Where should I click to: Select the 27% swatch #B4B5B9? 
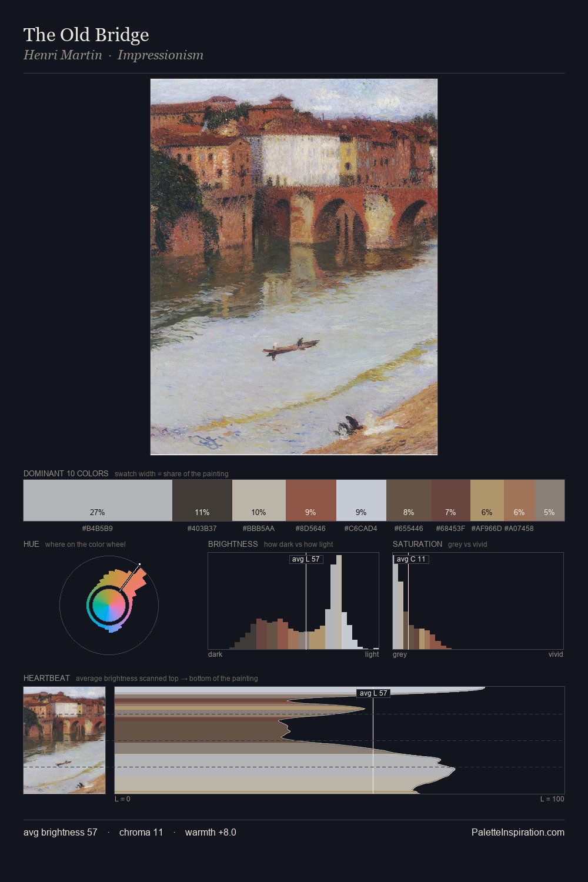98,500
